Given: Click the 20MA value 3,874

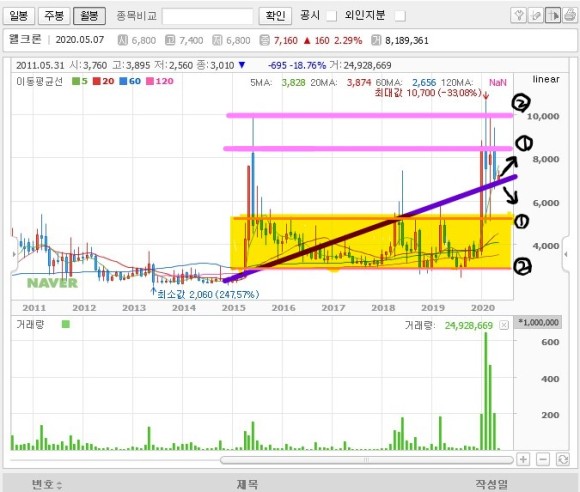Looking at the screenshot, I should [358, 82].
